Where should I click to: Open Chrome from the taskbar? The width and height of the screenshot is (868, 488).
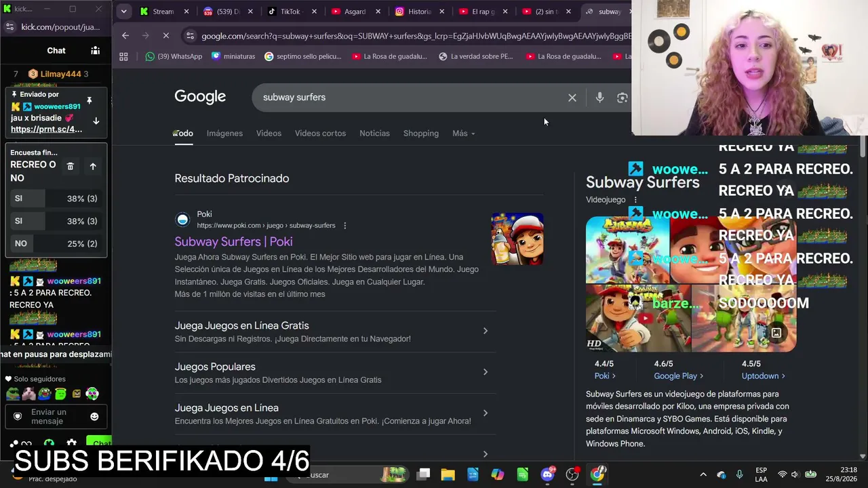point(597,474)
